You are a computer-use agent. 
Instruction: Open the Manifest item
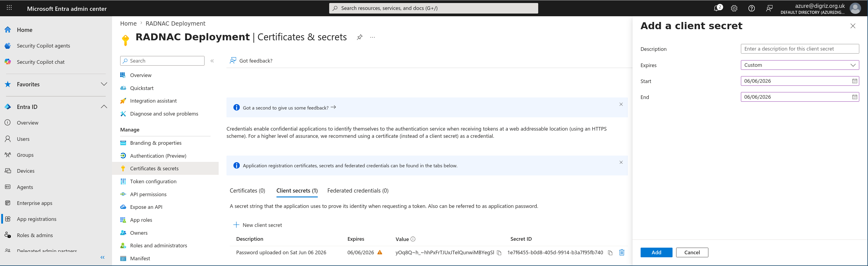coord(140,258)
